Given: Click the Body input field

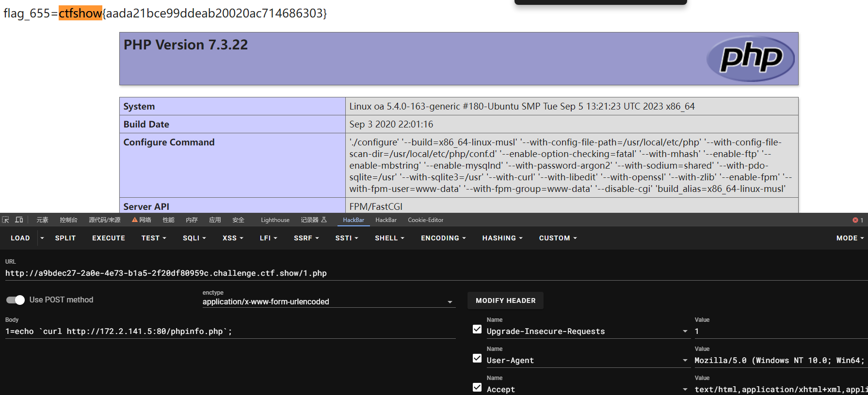Looking at the screenshot, I should coord(230,332).
